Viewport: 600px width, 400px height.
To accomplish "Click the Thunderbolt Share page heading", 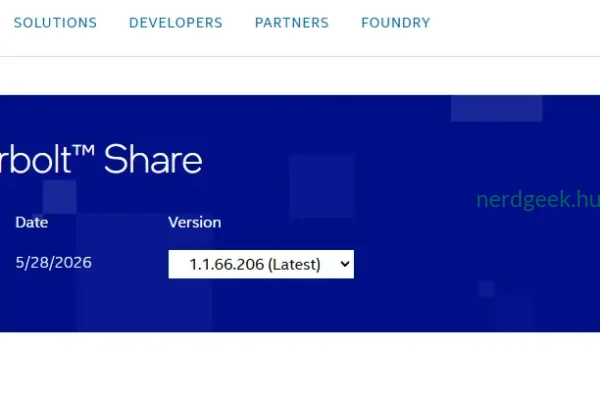I will [101, 159].
